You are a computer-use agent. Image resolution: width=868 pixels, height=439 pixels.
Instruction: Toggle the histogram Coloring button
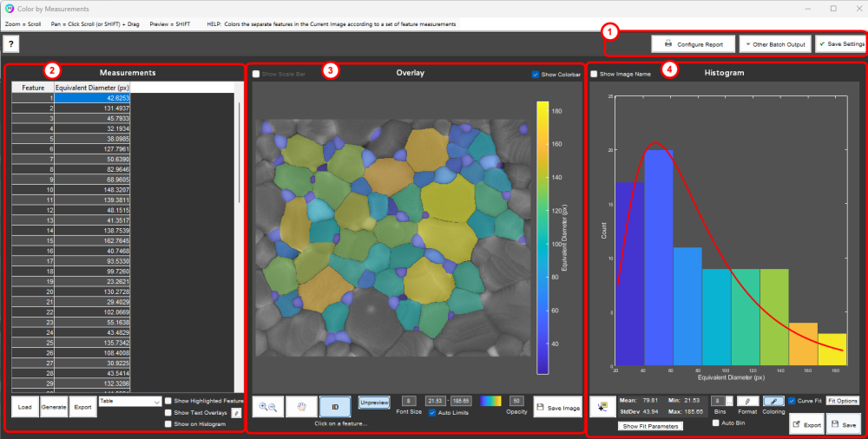[x=774, y=401]
